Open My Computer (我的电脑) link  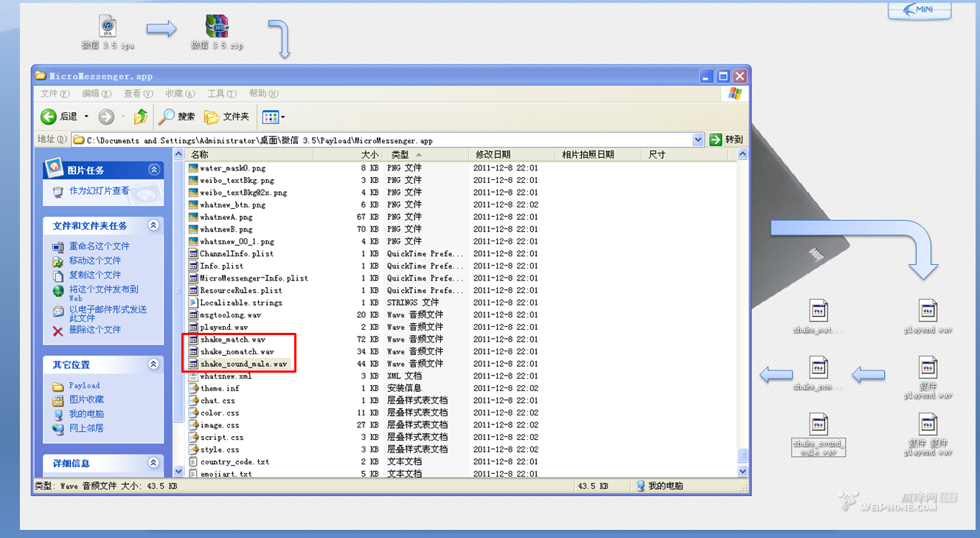click(86, 414)
